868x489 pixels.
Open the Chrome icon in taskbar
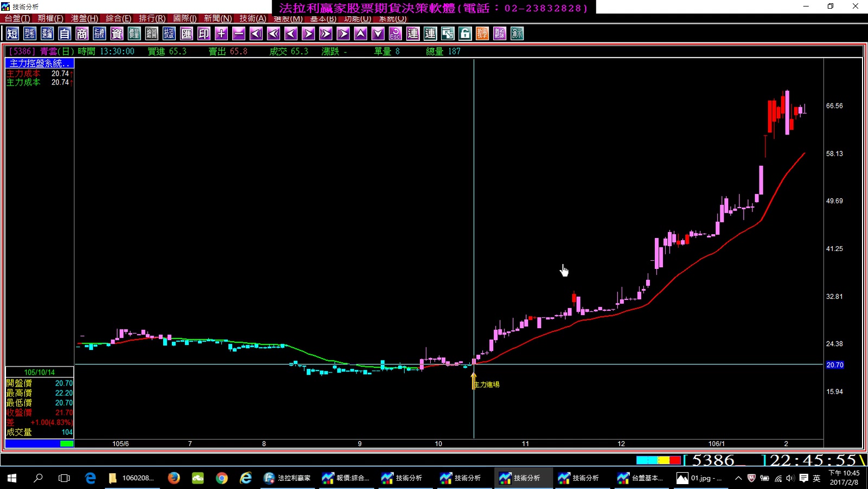(x=221, y=478)
